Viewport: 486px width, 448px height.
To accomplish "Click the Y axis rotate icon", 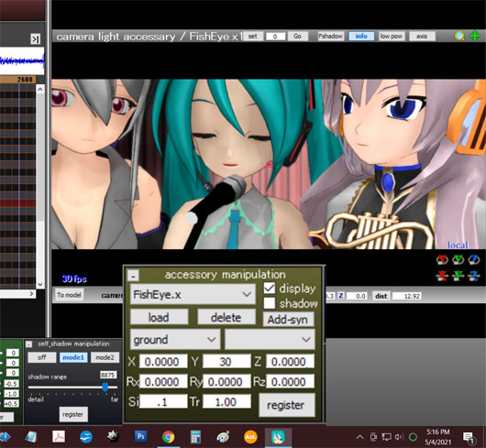I will 458,259.
